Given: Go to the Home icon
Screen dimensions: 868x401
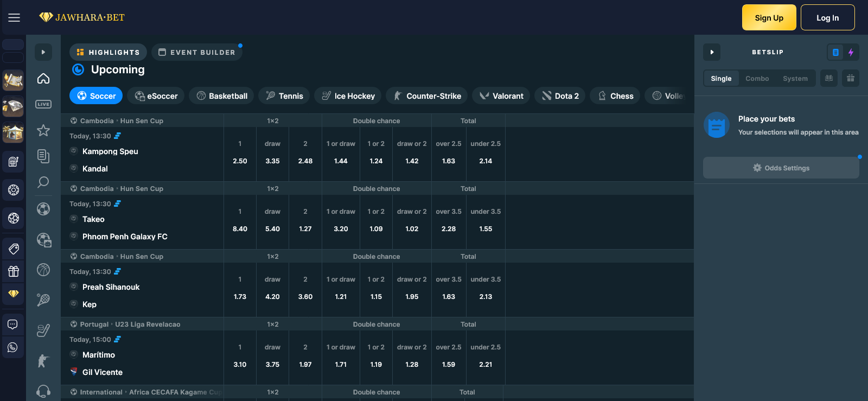Looking at the screenshot, I should pyautogui.click(x=43, y=78).
